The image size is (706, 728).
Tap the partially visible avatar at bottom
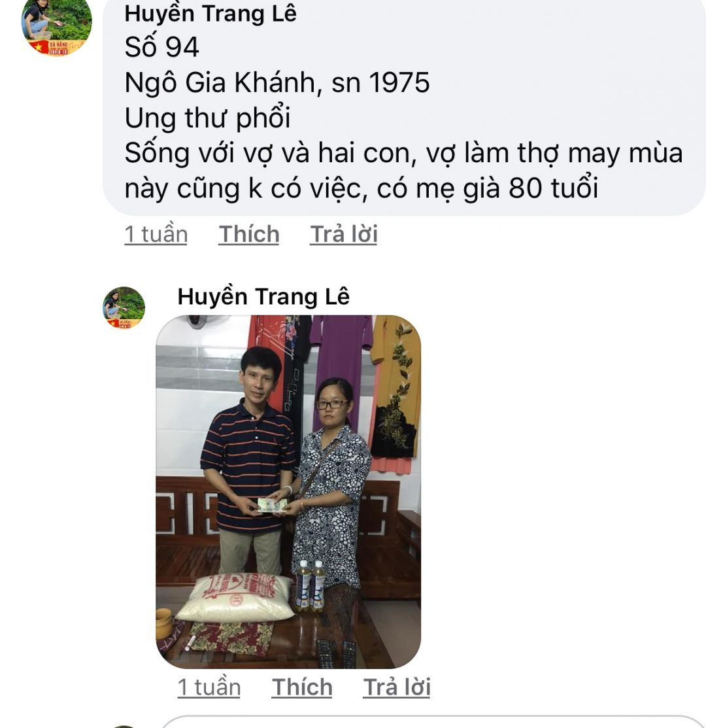pos(124,726)
